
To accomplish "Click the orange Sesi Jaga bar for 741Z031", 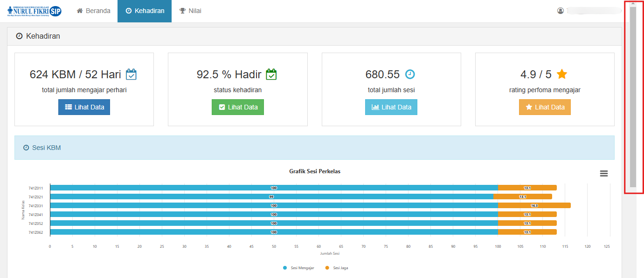I will pos(534,205).
